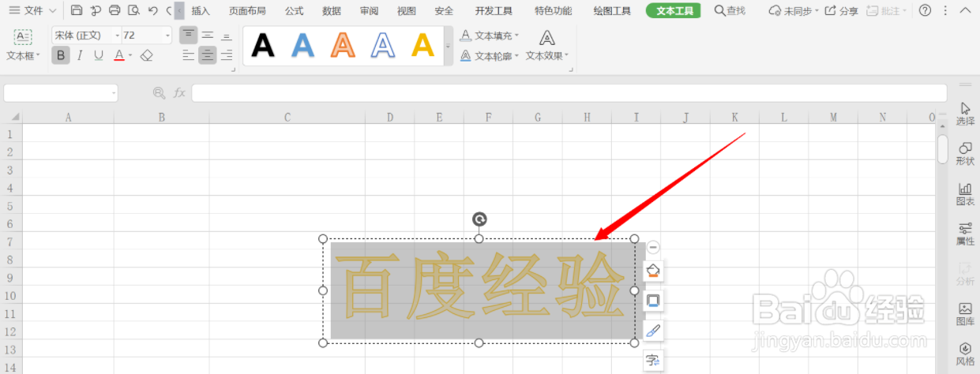Apply the orange outlined WordArt style

(x=343, y=46)
